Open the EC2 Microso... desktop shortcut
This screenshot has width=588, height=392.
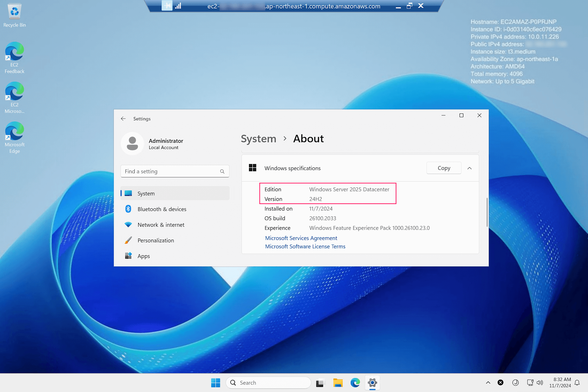[14, 98]
